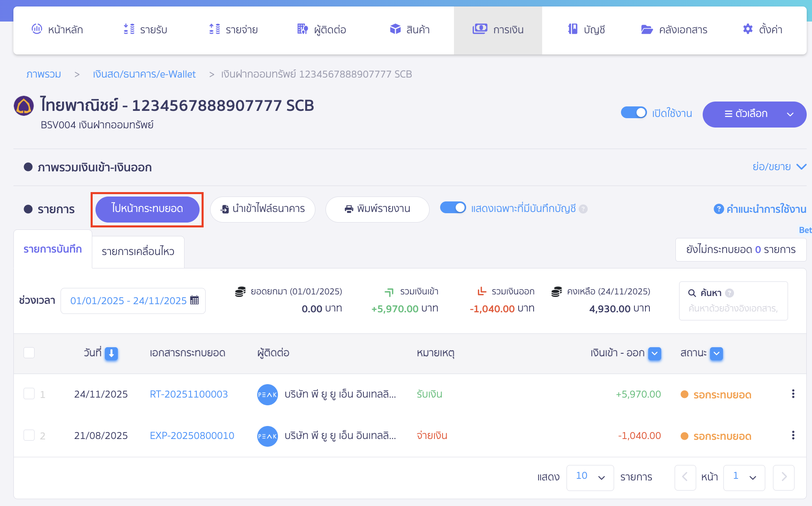Toggle the เปิดใช้งาน account switch
Viewport: 812px width, 506px height.
pyautogui.click(x=634, y=112)
